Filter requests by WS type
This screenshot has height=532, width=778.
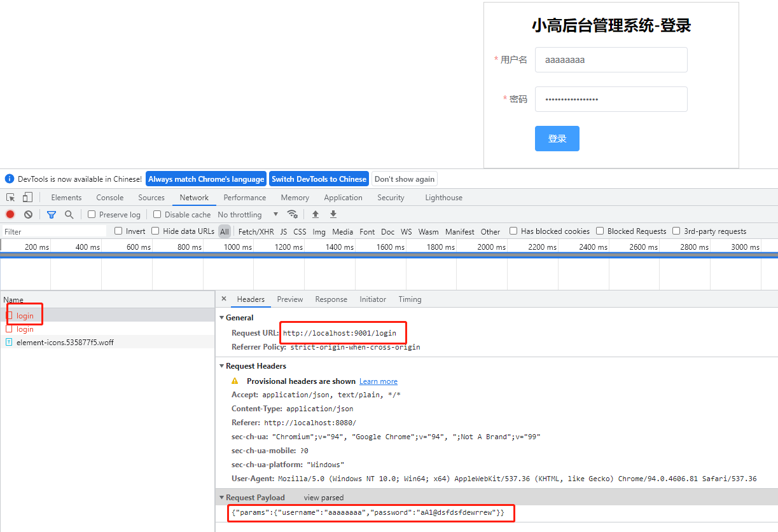click(406, 231)
